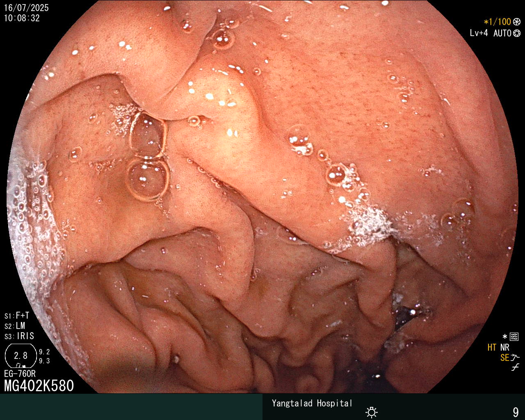Viewport: 525px width, 420px height.
Task: Click the light source sun icon
Action: pos(372,412)
